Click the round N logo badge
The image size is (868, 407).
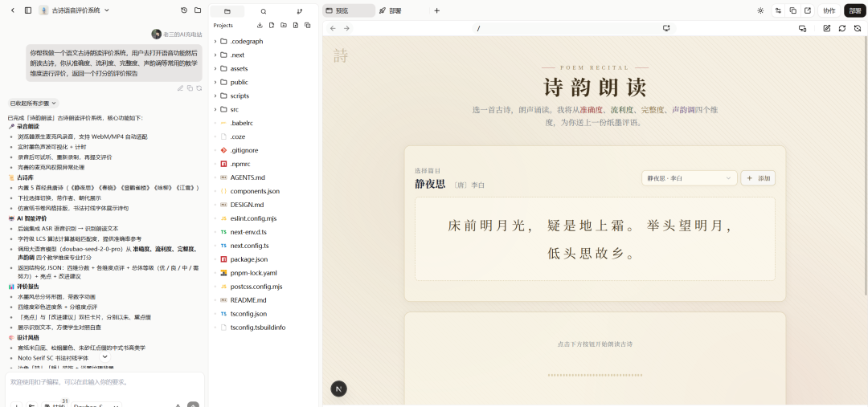tap(339, 389)
